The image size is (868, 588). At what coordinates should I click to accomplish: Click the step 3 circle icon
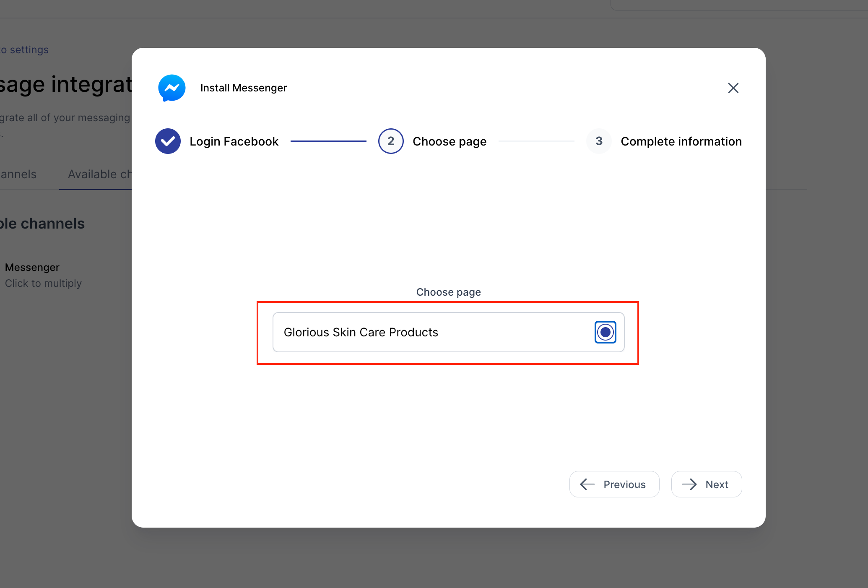tap(599, 141)
